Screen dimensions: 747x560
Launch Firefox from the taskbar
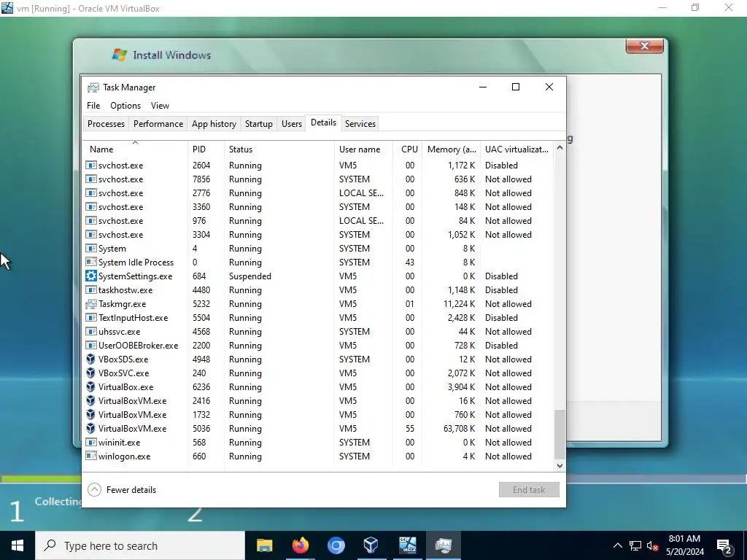tap(300, 545)
